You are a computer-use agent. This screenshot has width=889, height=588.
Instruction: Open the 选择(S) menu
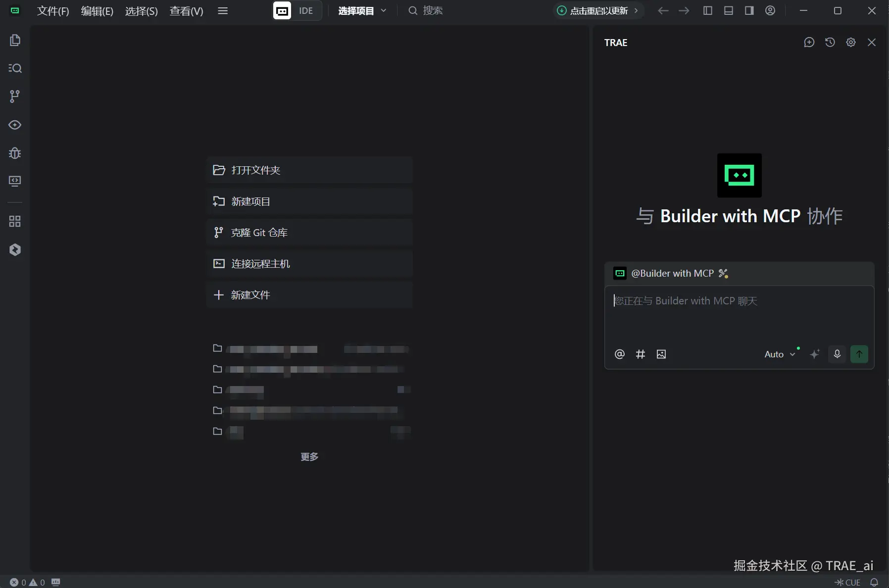[x=142, y=11]
